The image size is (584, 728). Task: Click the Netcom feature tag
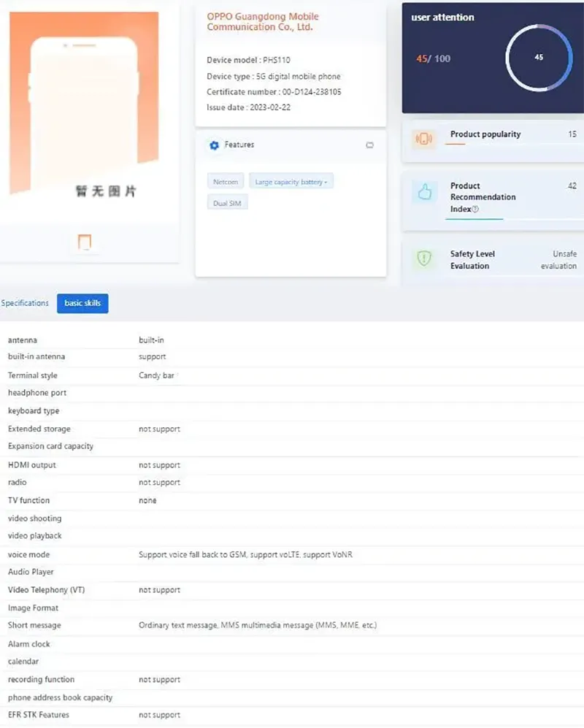226,182
